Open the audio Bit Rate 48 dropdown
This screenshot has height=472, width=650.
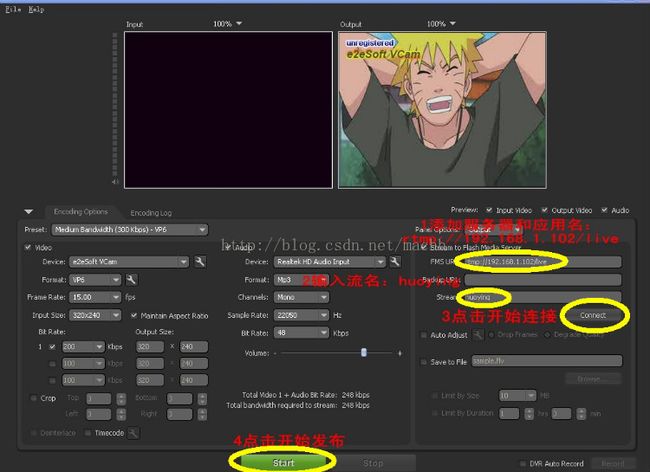tap(301, 333)
